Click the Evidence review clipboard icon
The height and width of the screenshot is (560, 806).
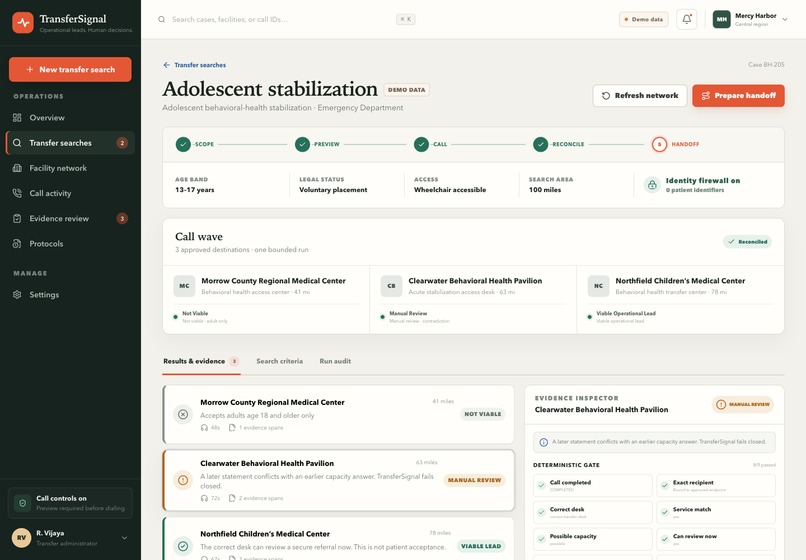pyautogui.click(x=17, y=219)
